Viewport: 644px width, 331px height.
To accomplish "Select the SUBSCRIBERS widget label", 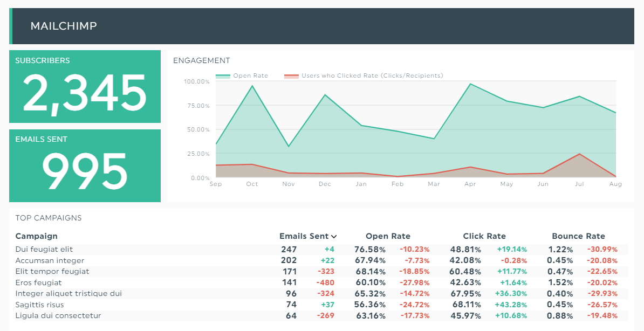I will (x=42, y=60).
